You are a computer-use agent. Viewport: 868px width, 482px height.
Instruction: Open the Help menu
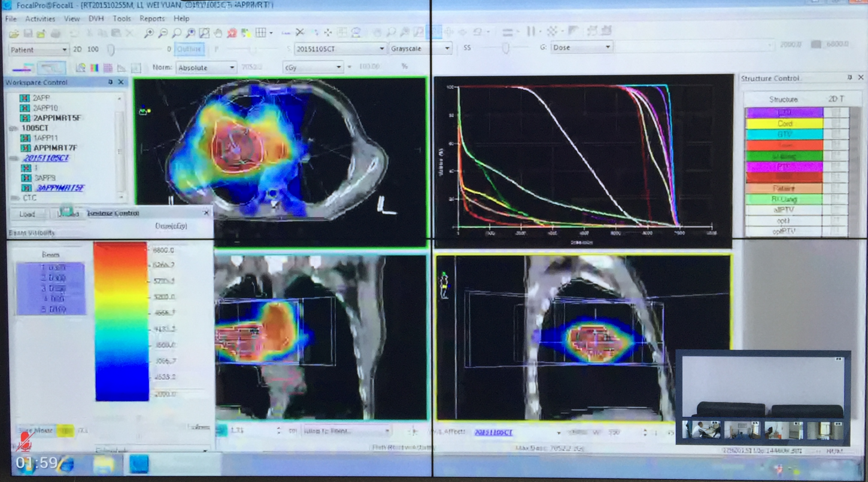[x=181, y=19]
